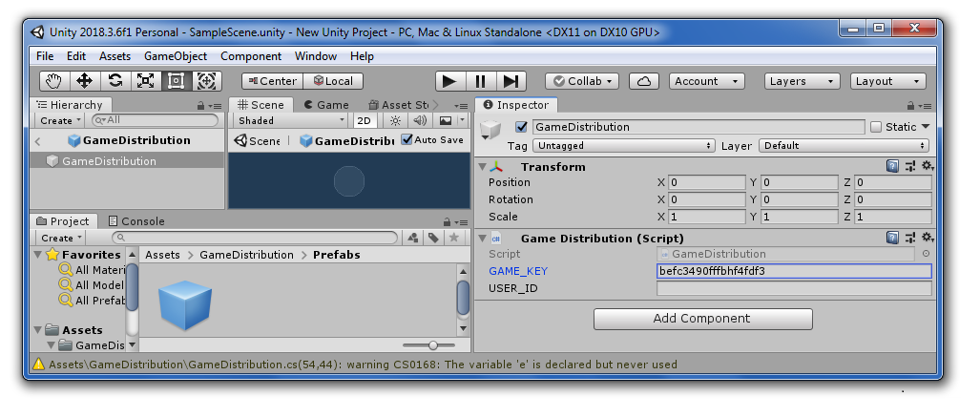980x417 pixels.
Task: Open the Layer Default dropdown
Action: tap(844, 146)
